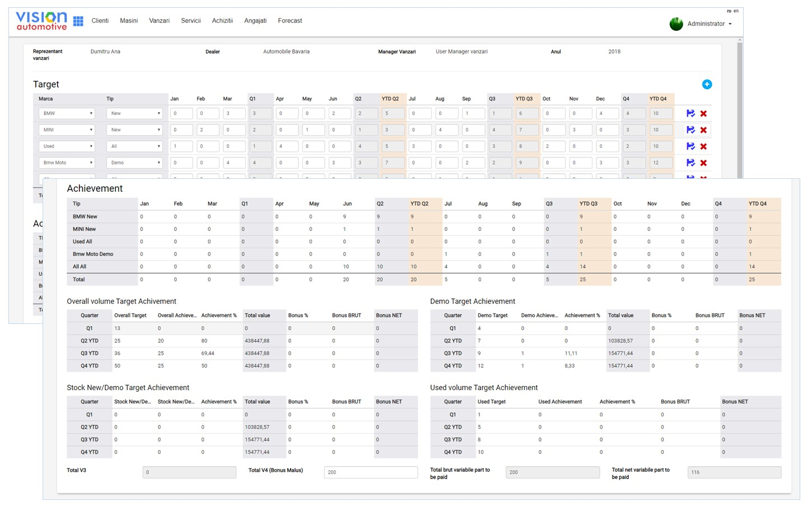
Task: Switch language to ro
Action: point(729,11)
